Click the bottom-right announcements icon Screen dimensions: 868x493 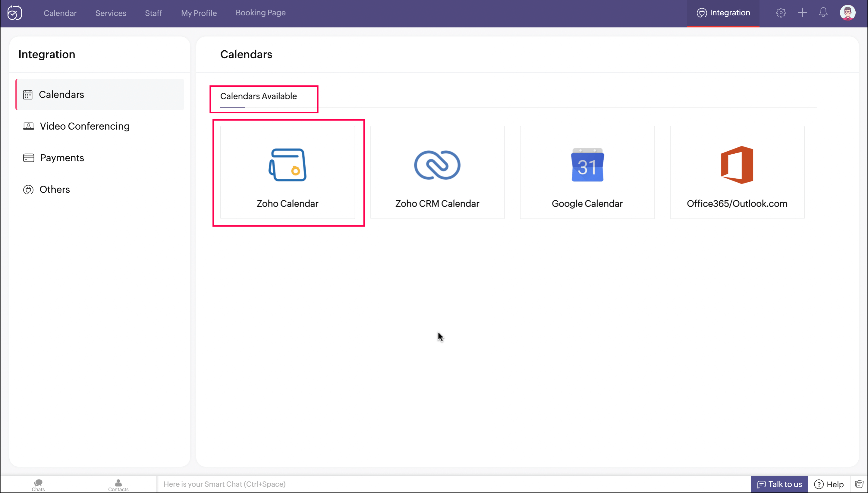[x=859, y=484]
